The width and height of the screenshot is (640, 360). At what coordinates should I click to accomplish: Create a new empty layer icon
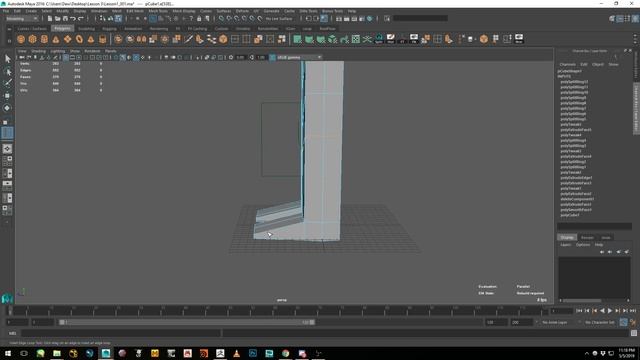[618, 252]
